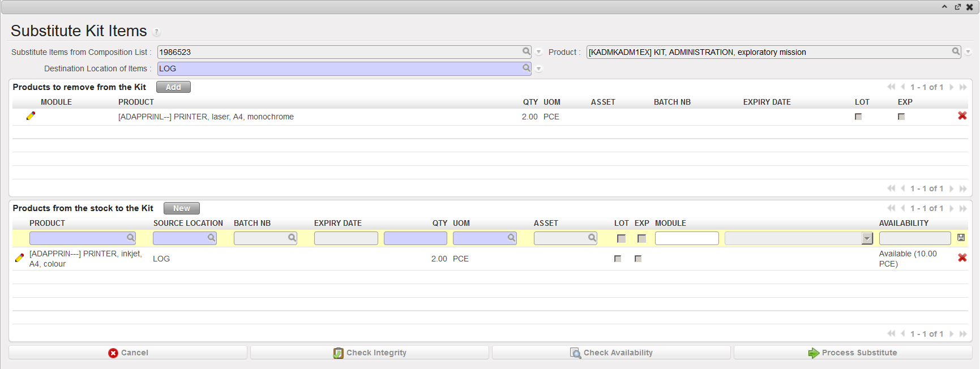Click the pencil edit icon for PRINTER laser row

[31, 116]
